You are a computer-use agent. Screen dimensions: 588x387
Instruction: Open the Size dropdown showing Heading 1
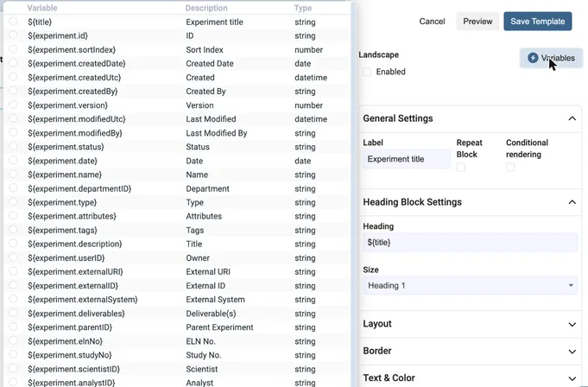pyautogui.click(x=470, y=285)
